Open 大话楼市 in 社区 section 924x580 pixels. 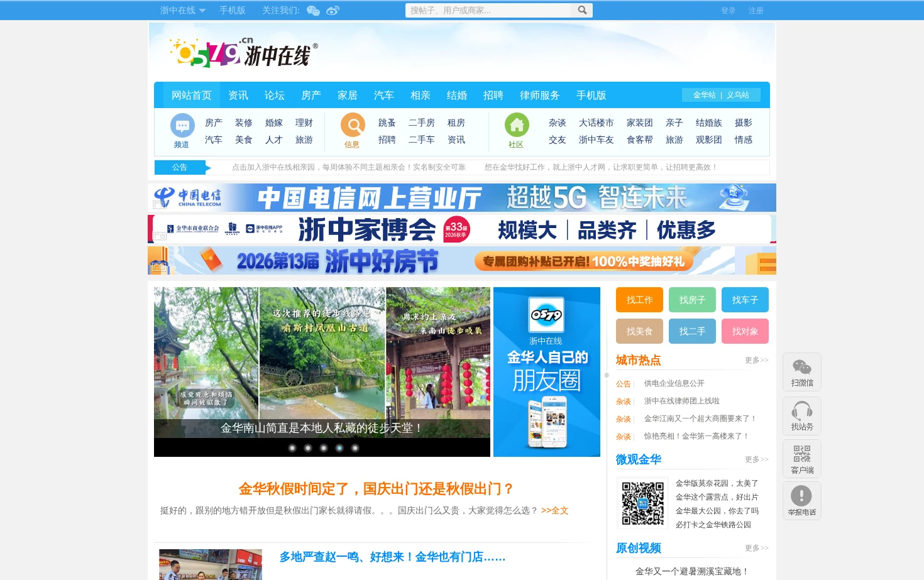click(x=596, y=123)
